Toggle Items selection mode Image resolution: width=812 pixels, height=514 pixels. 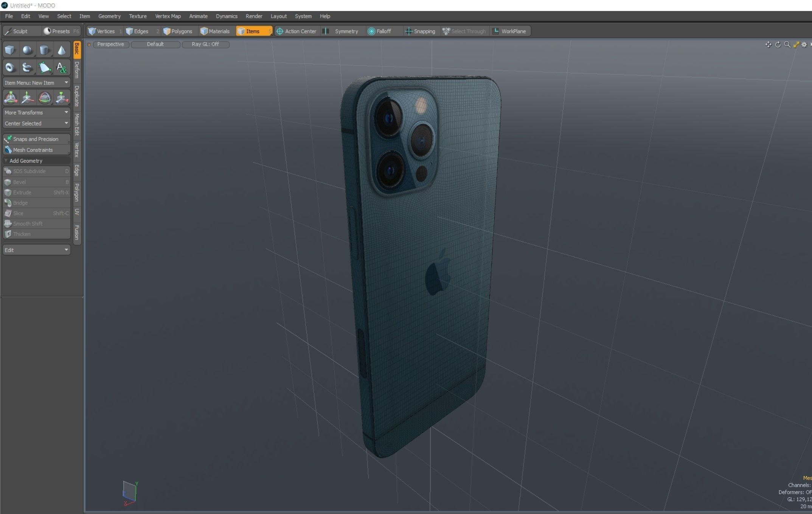[254, 31]
